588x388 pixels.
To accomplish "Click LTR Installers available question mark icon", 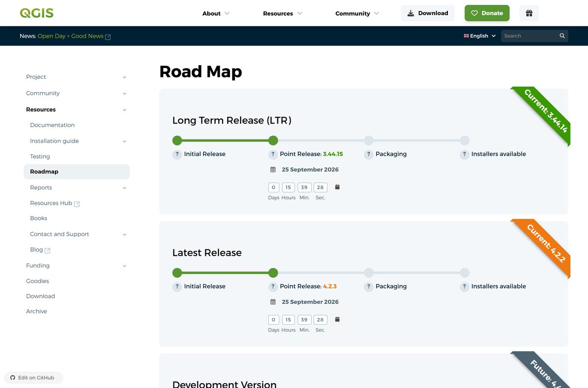I will click(465, 154).
